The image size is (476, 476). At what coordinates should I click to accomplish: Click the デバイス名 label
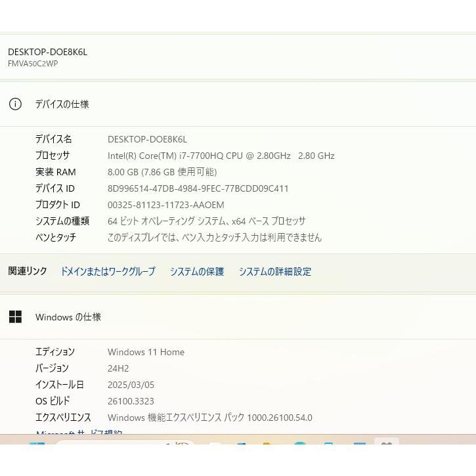[x=54, y=139]
